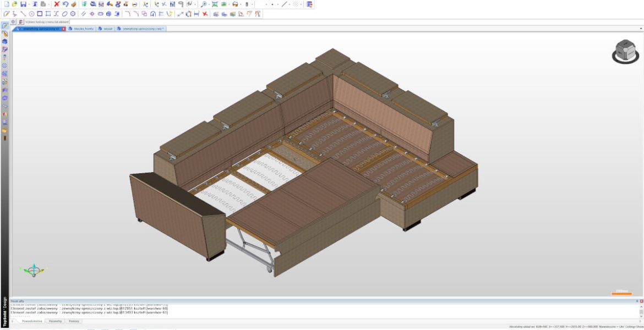Select the magnifier zoom tool
Viewport: 644px width, 330px height.
pyautogui.click(x=204, y=4)
